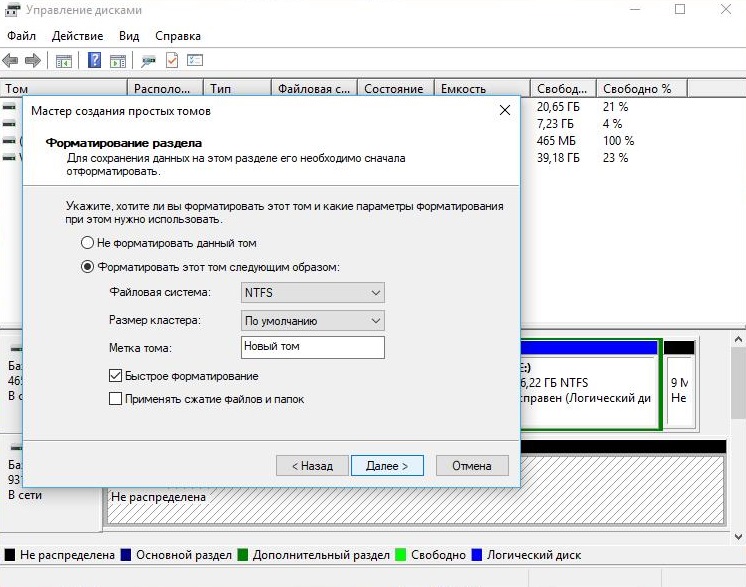Close the volume wizard dialog with X
The height and width of the screenshot is (587, 746).
[505, 110]
